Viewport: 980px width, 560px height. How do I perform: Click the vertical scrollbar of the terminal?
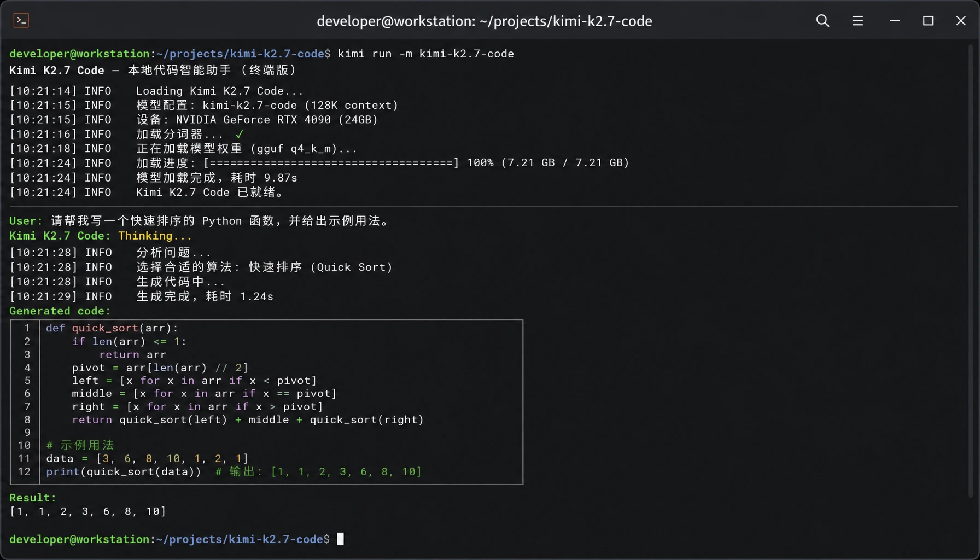tap(971, 271)
